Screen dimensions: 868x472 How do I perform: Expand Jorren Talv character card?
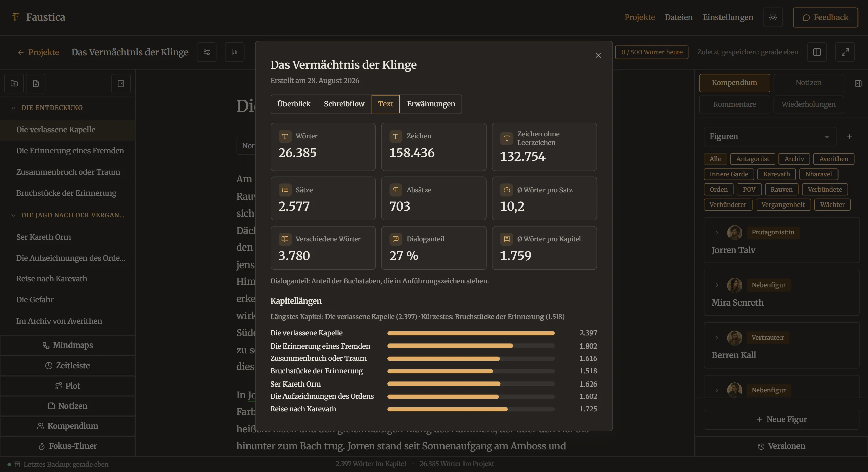pos(717,233)
